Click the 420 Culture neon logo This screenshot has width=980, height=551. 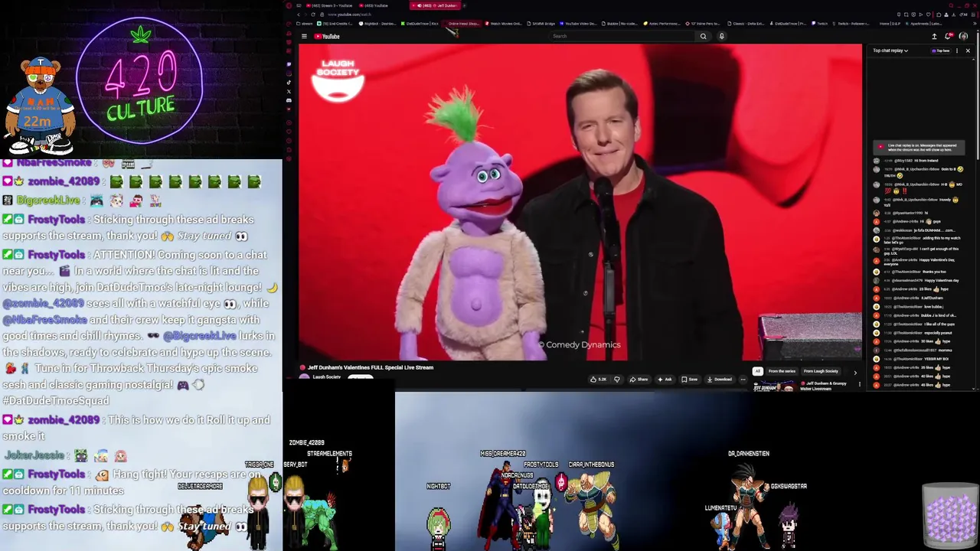pyautogui.click(x=140, y=81)
